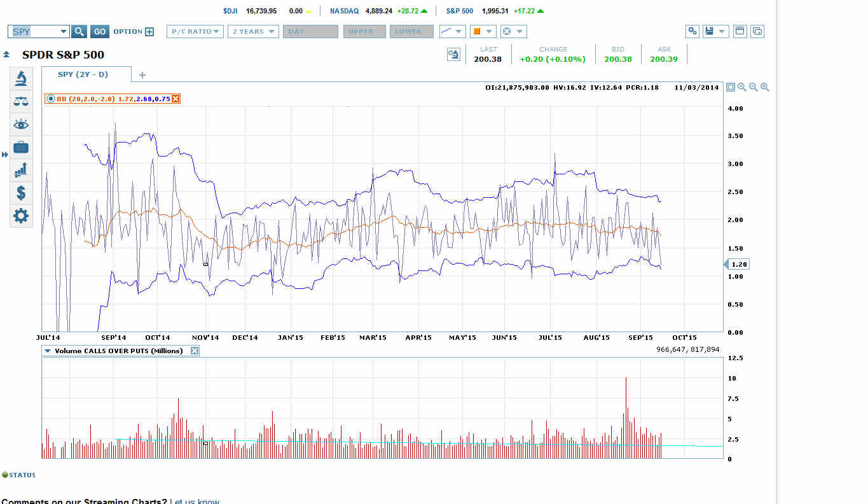Click the small square marker on P/C line
The width and height of the screenshot is (868, 504).
coord(205,263)
